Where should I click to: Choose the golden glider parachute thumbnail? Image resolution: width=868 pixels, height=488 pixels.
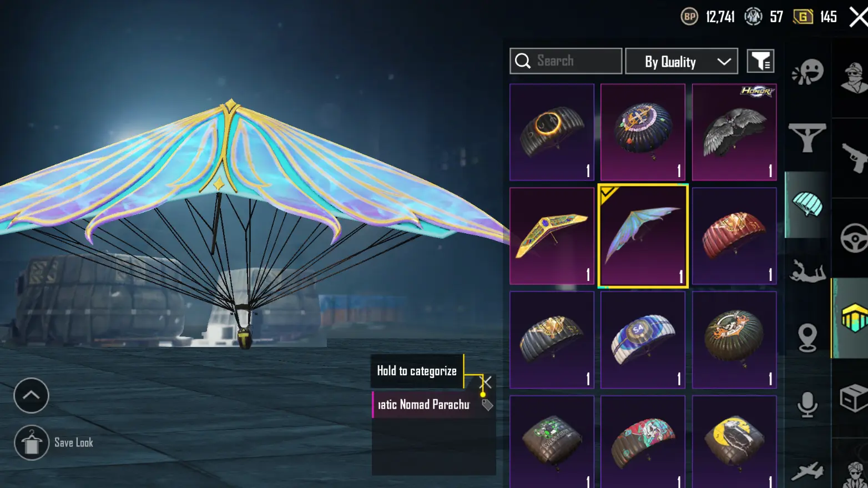552,236
